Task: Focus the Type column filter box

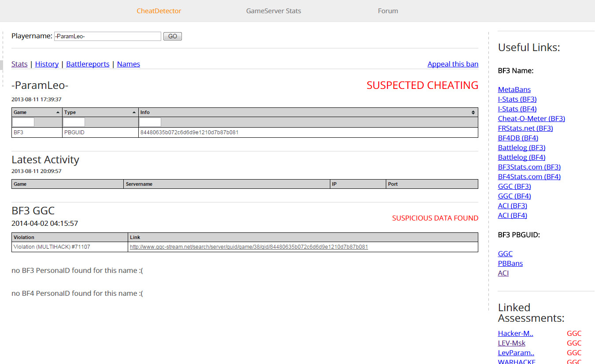Action: pyautogui.click(x=74, y=122)
